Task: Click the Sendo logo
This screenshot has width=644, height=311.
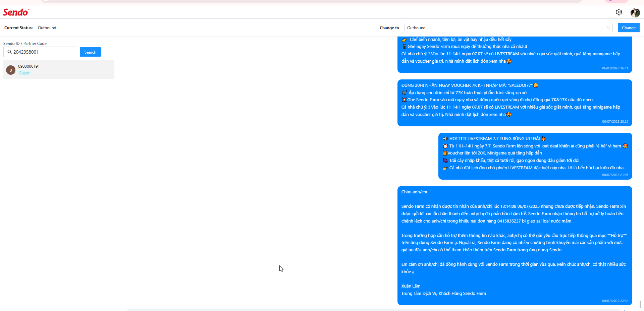Action: (16, 12)
